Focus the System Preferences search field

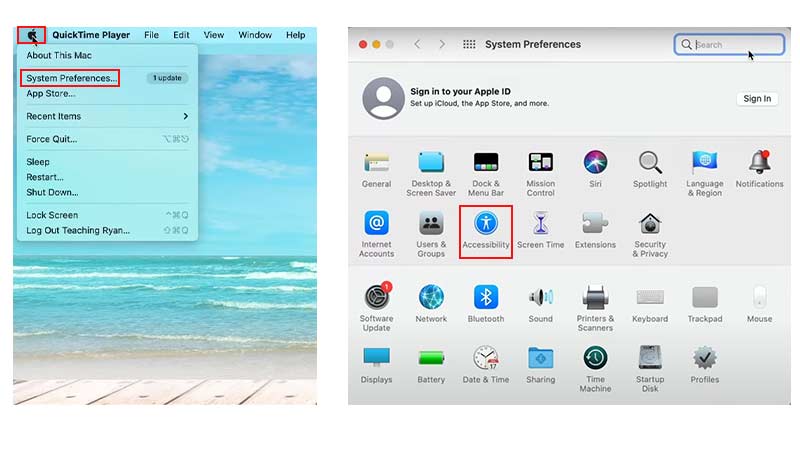(x=729, y=44)
